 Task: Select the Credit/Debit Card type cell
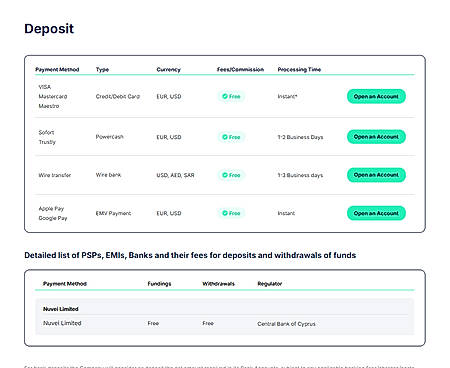coord(118,96)
